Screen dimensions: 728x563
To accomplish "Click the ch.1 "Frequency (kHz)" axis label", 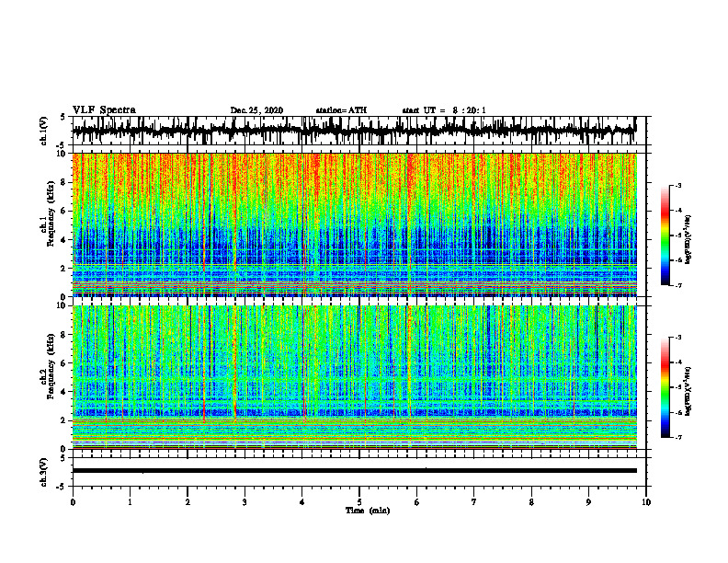I will click(51, 213).
